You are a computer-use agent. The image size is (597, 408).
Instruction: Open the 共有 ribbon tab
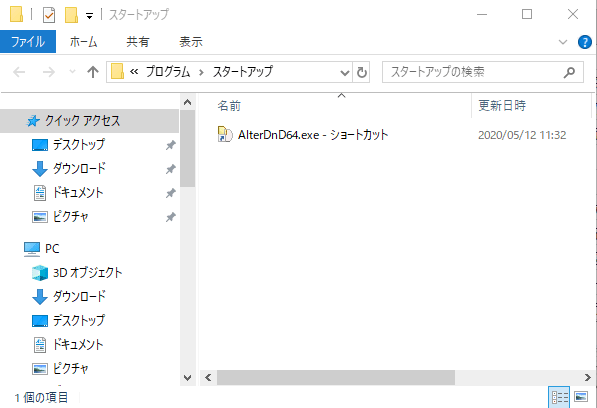[x=137, y=41]
